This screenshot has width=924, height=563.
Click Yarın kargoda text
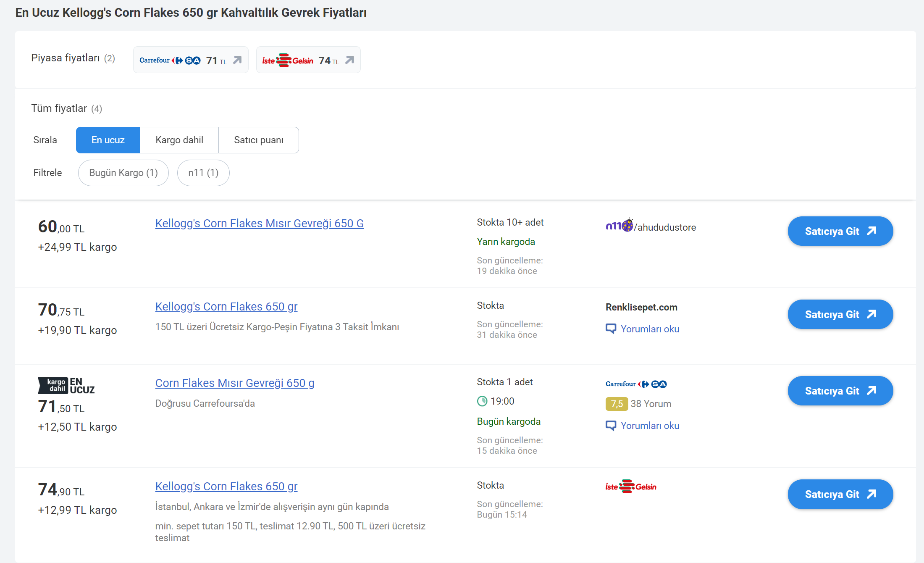506,242
